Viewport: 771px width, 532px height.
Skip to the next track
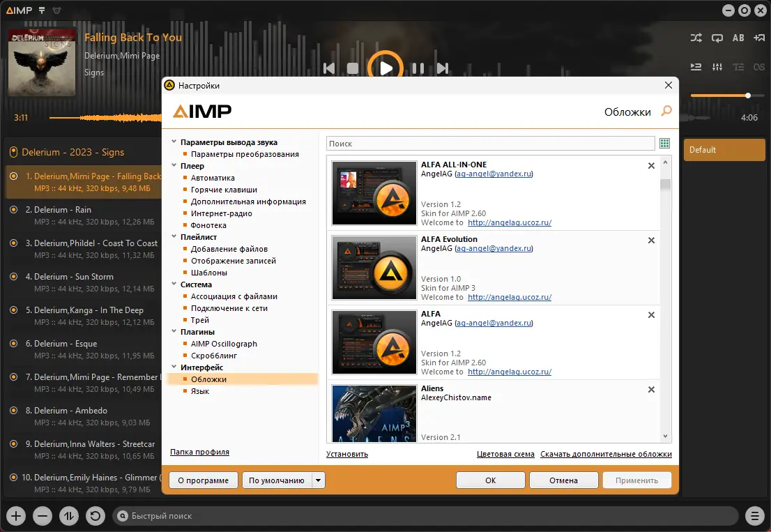[x=443, y=68]
